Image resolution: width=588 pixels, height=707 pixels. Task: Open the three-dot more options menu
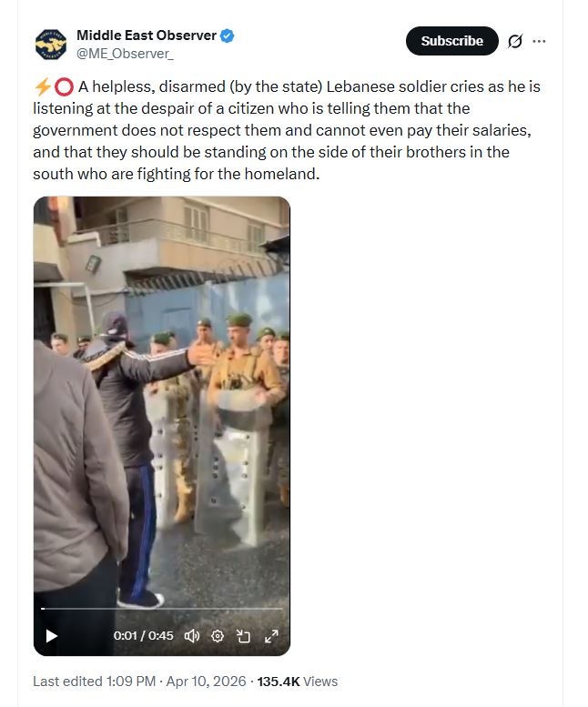(539, 41)
